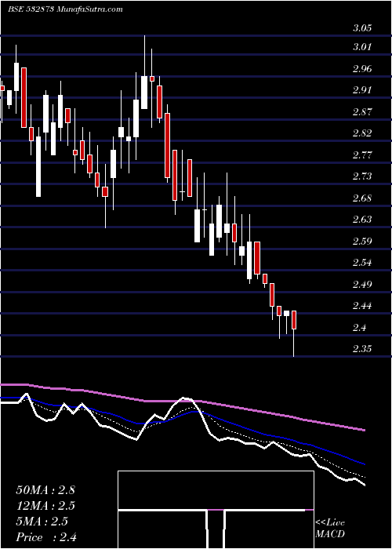Click the 2.68 price axis label
This screenshot has height=549, width=392.
[x=362, y=198]
